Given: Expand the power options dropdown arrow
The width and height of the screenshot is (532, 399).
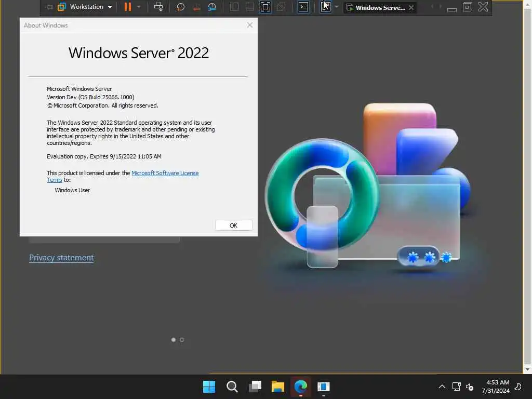Looking at the screenshot, I should pos(139,7).
